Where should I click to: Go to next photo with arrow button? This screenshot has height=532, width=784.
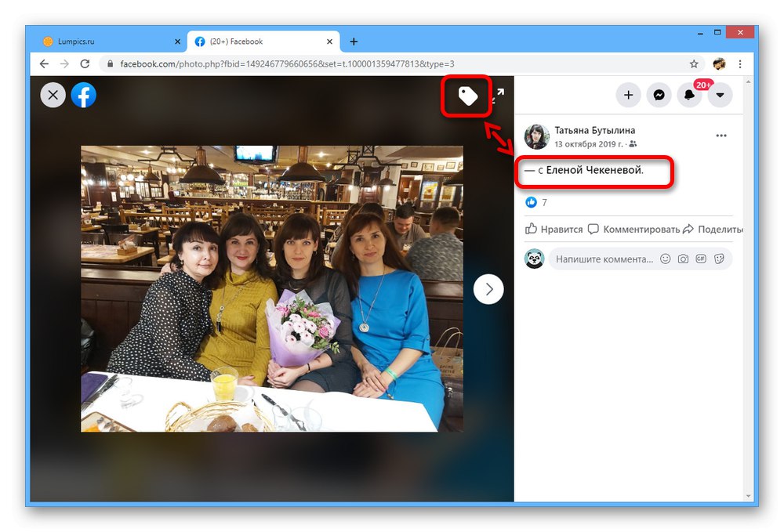tap(488, 289)
